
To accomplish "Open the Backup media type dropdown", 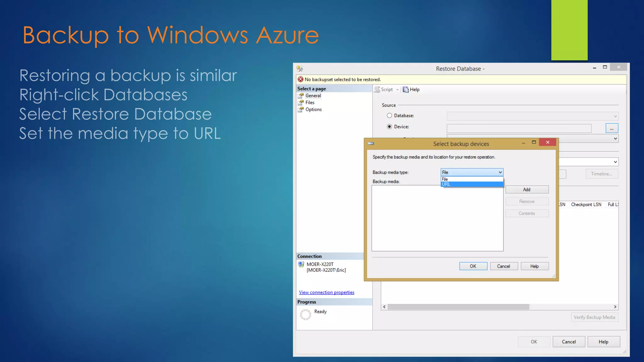I will (x=472, y=172).
